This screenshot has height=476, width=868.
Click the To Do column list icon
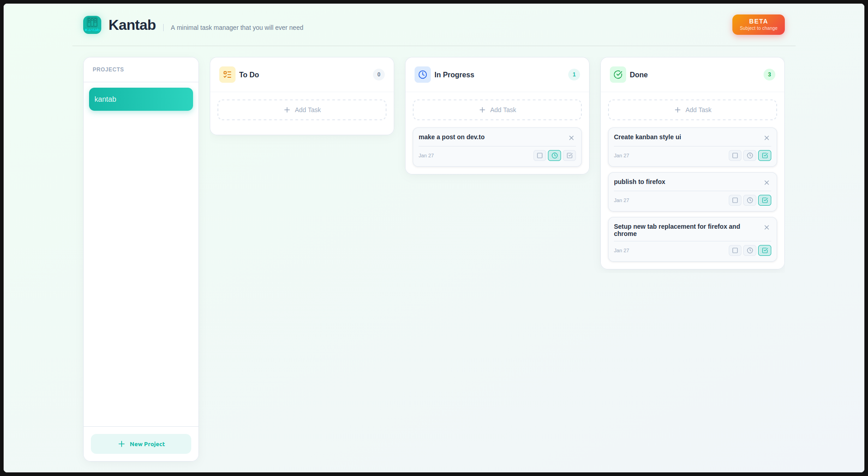[227, 75]
